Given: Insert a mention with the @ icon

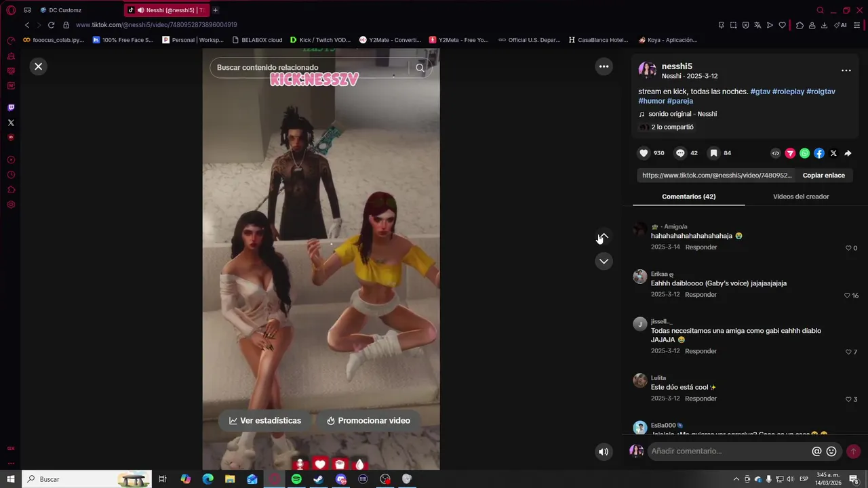Looking at the screenshot, I should (x=816, y=451).
